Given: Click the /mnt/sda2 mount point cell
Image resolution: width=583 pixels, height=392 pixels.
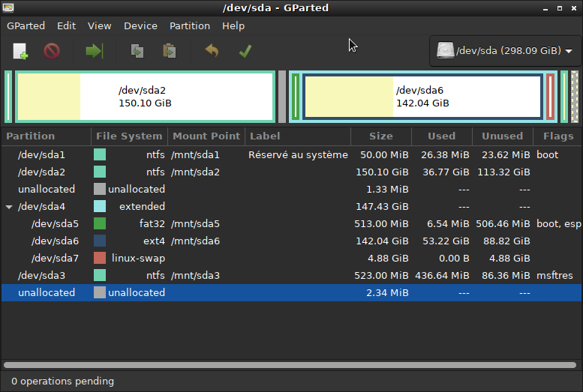Looking at the screenshot, I should [195, 172].
